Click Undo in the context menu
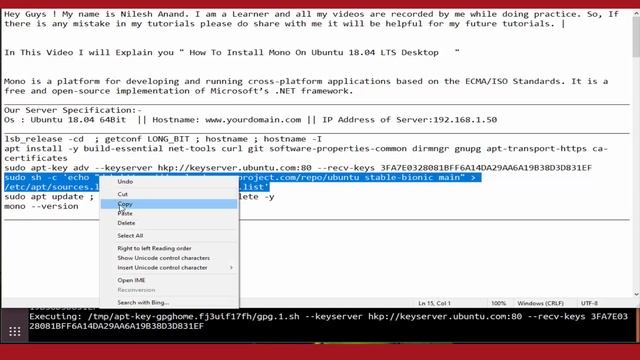Screen dimensions: 640x360 click(169, 182)
